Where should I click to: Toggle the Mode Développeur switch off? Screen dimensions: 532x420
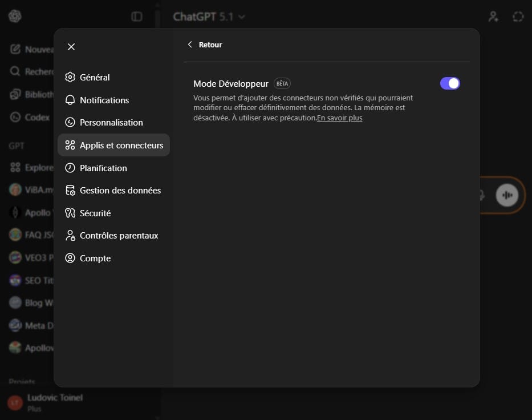(450, 83)
